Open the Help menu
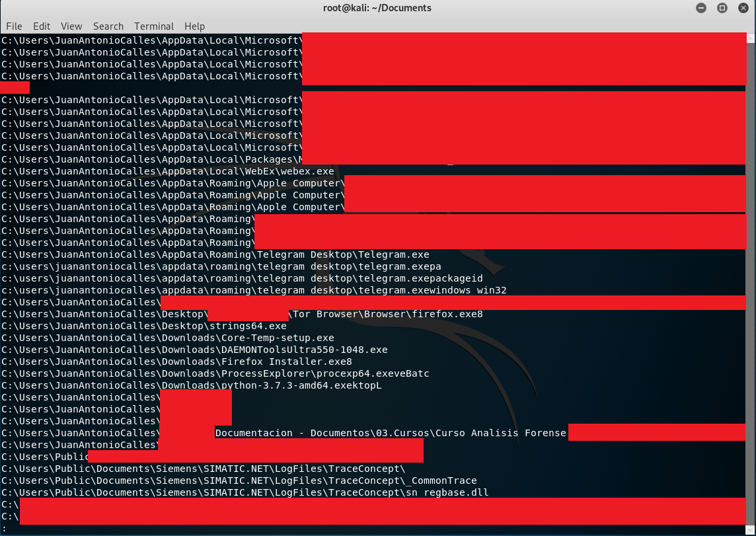756x536 pixels. (x=194, y=26)
